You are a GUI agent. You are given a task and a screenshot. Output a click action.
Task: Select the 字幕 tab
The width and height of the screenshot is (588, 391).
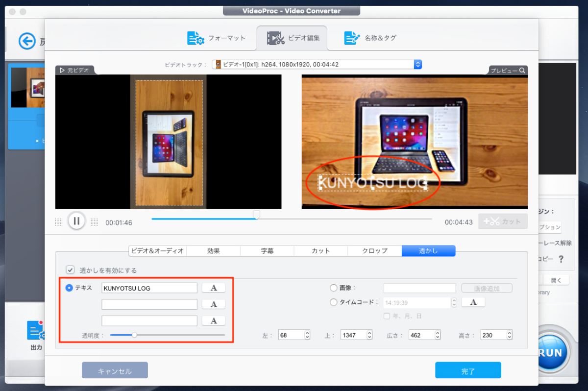(x=267, y=251)
